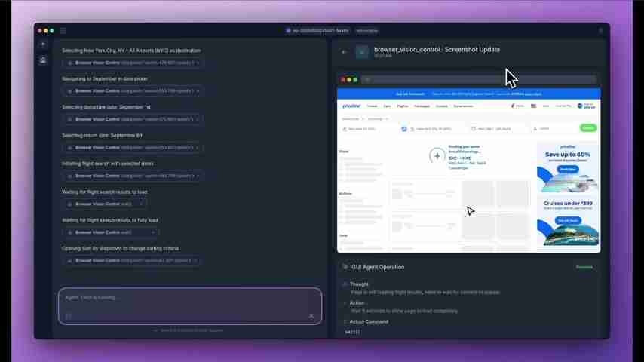
Task: Click the 'Save up to 60%' ad banner
Action: (568, 167)
